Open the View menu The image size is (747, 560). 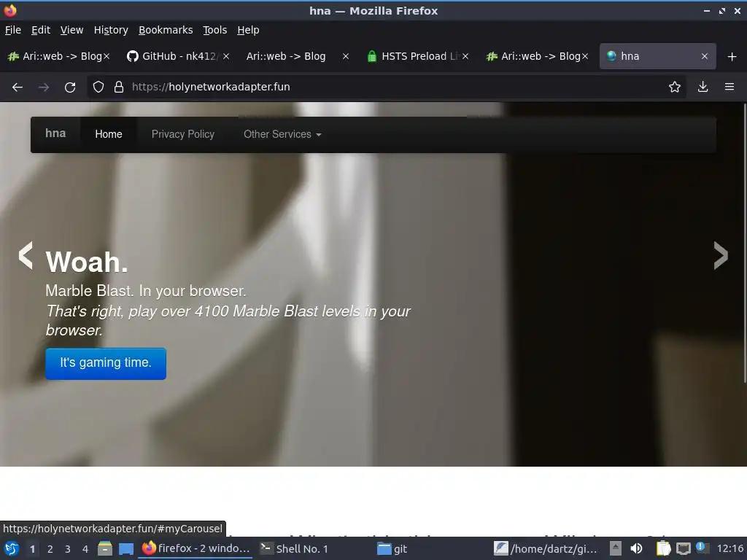tap(72, 30)
